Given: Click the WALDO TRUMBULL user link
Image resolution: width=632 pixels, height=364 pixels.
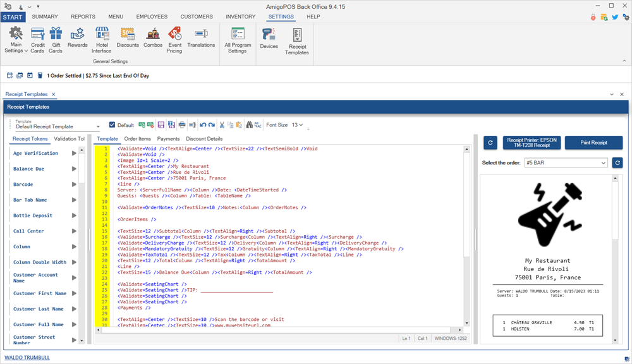Looking at the screenshot, I should (x=27, y=358).
